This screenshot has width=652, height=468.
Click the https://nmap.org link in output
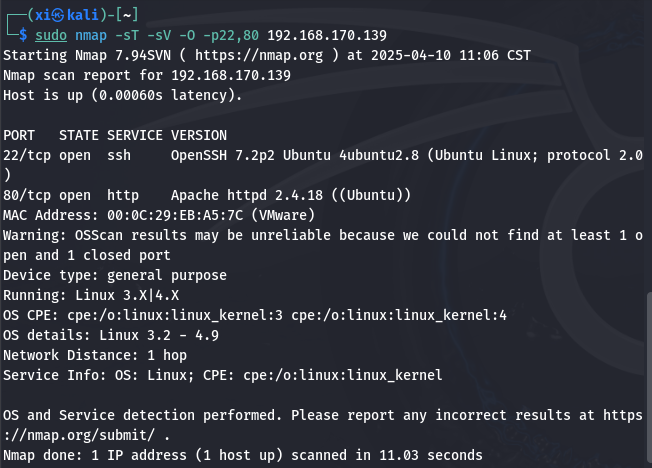click(259, 55)
